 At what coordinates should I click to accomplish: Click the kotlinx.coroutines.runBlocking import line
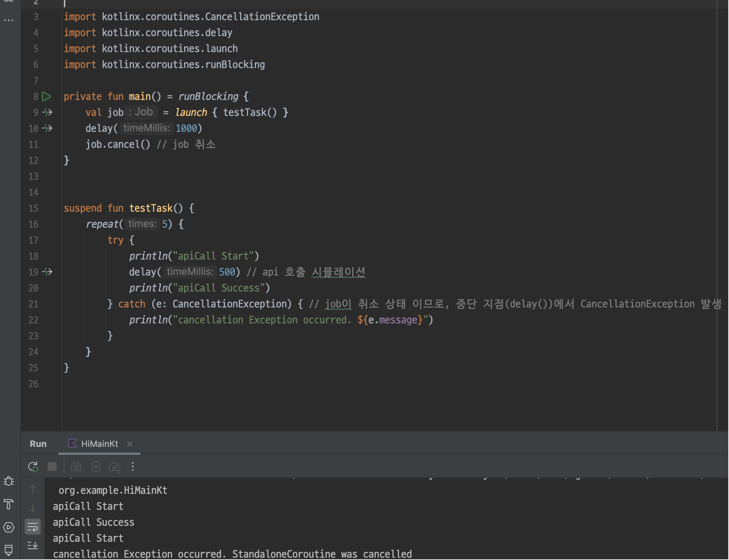click(164, 65)
